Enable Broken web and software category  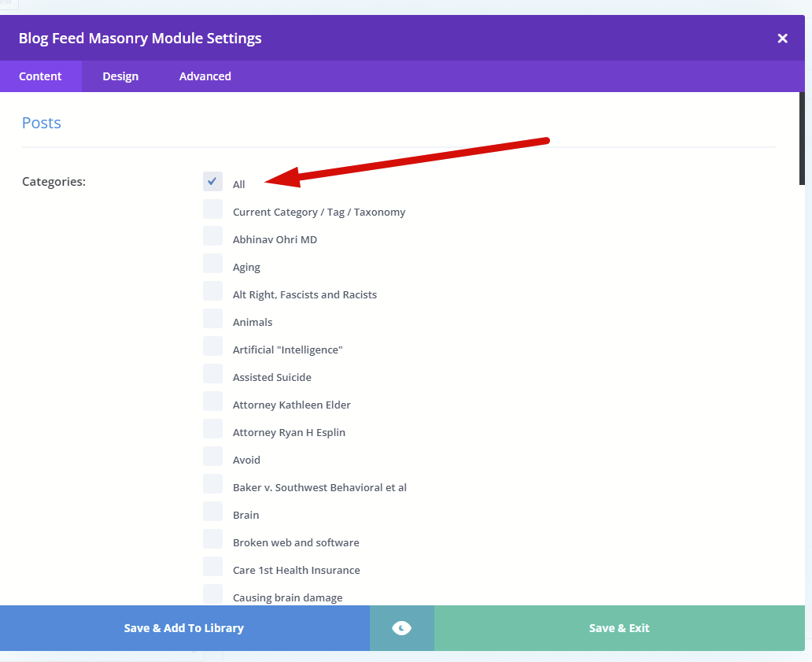(x=212, y=539)
